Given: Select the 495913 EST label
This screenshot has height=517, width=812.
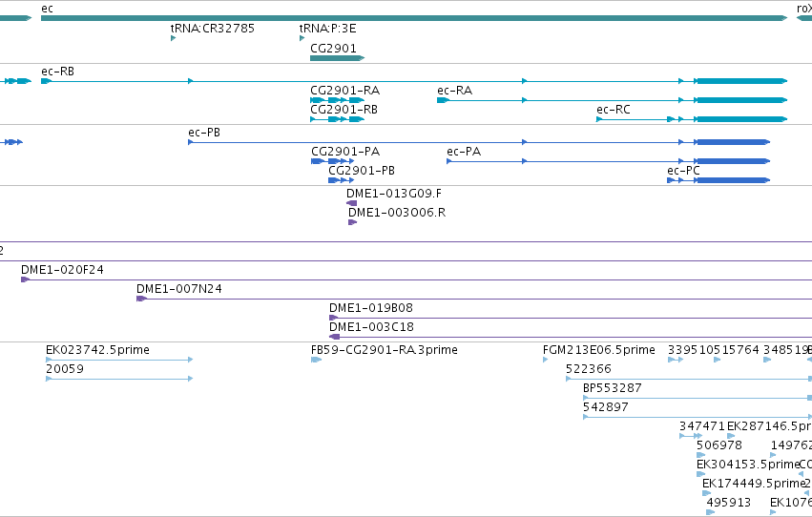Looking at the screenshot, I should (729, 503).
